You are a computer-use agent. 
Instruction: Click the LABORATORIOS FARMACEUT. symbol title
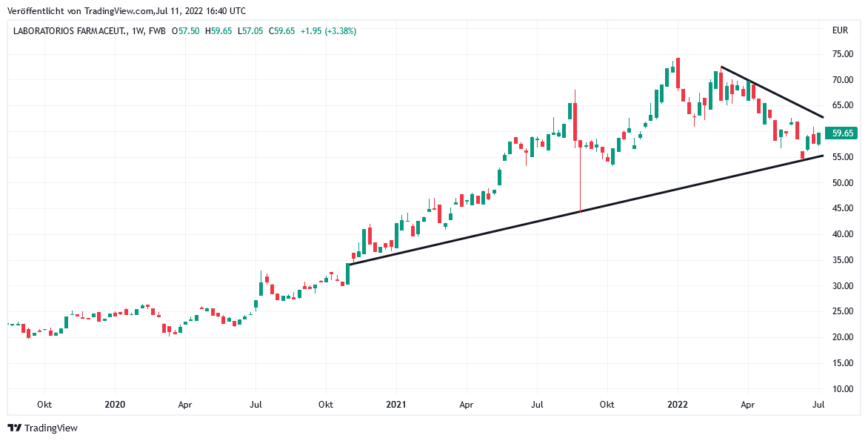(70, 31)
